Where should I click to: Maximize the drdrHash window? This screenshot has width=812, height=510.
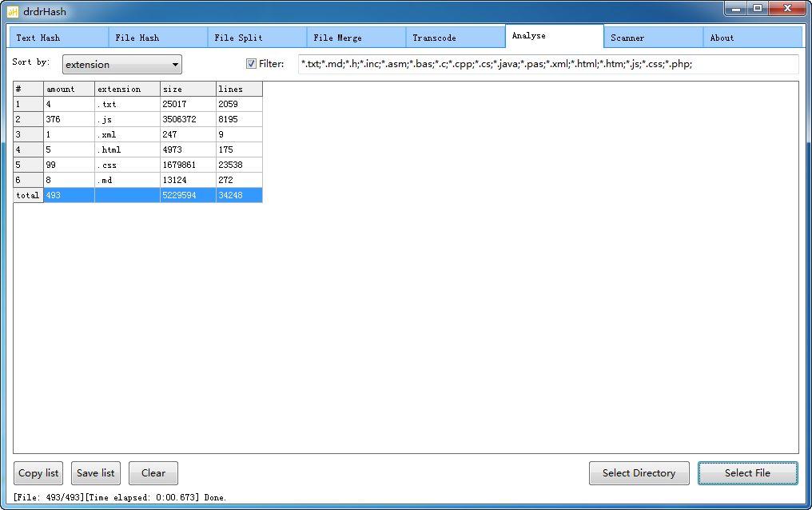(757, 8)
